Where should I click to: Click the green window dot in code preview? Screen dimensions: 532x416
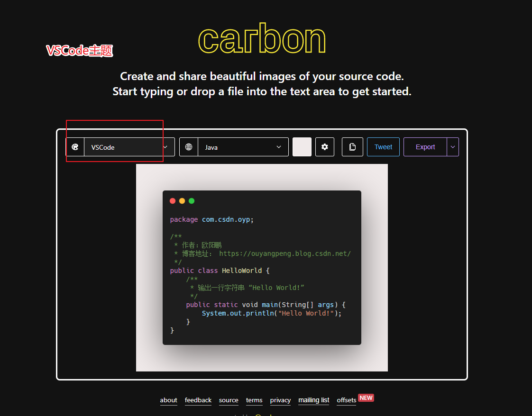(192, 201)
